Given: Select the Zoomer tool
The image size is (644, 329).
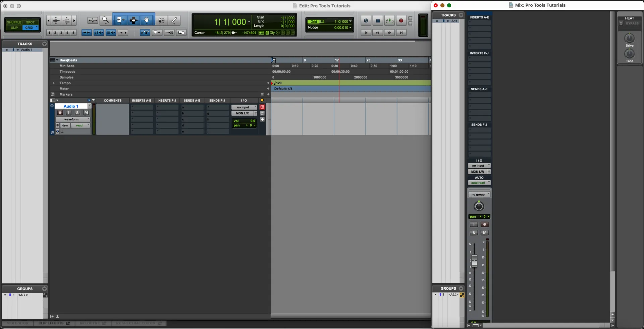Looking at the screenshot, I should pyautogui.click(x=106, y=20).
